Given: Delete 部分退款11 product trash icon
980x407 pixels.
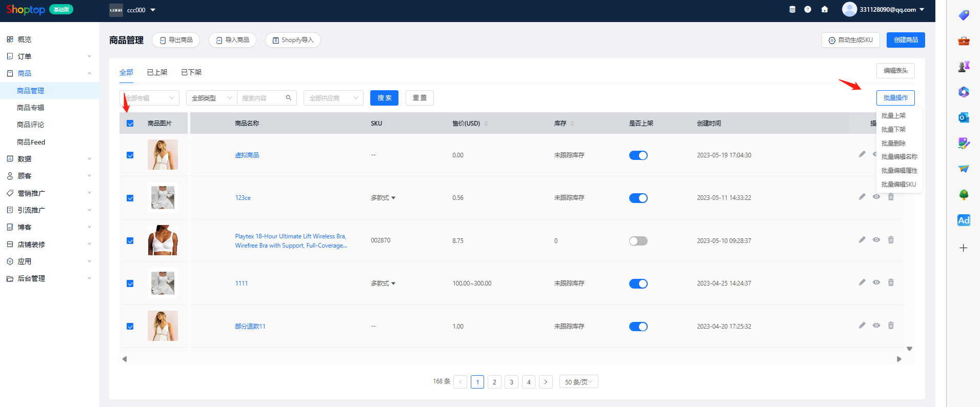Looking at the screenshot, I should [891, 325].
